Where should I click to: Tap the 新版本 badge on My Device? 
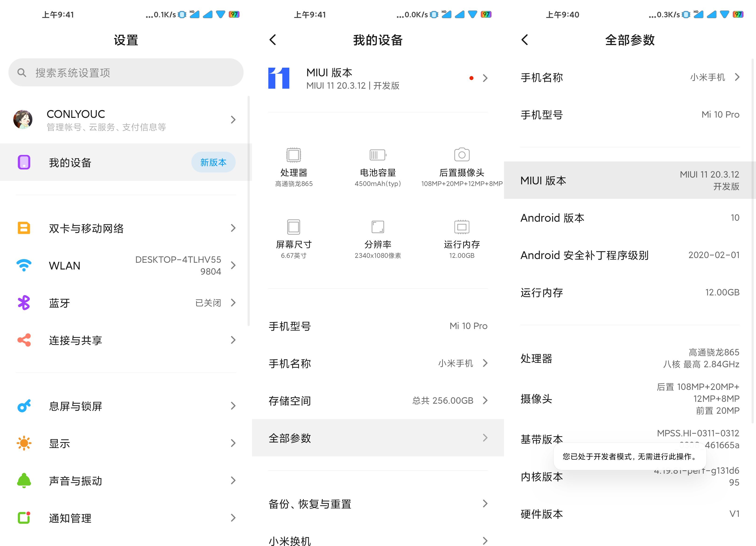point(213,162)
